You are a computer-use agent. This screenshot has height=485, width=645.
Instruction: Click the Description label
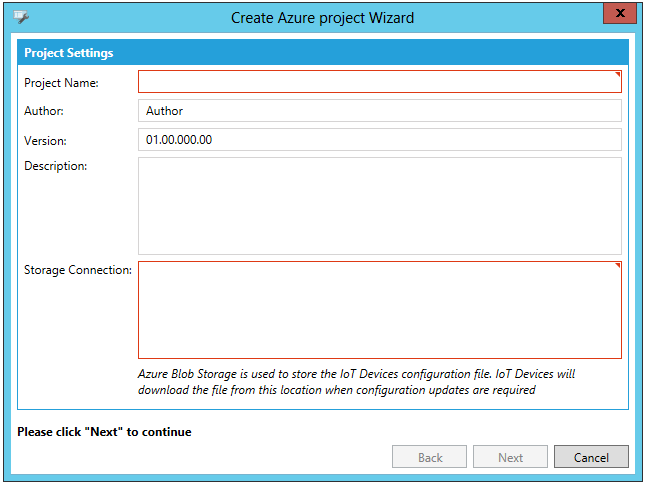point(56,166)
